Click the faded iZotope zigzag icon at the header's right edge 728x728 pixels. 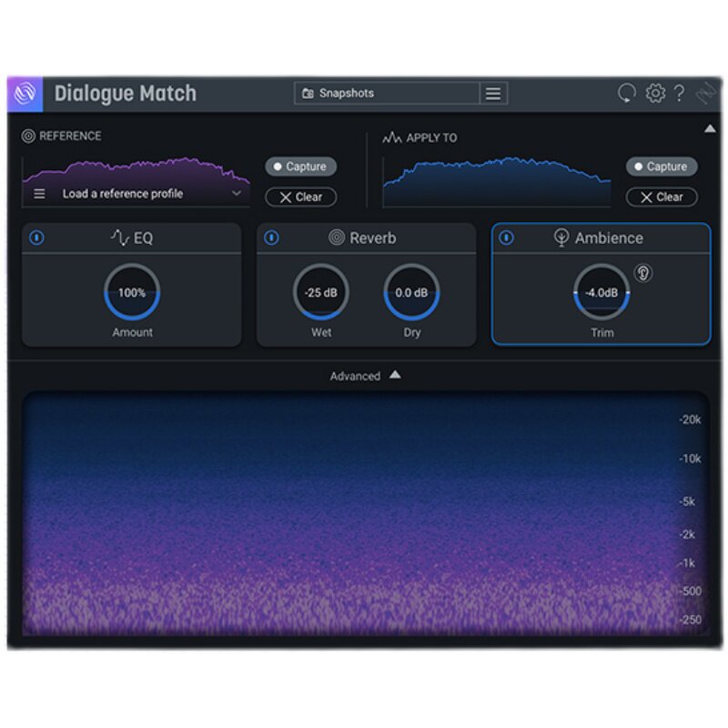tap(707, 94)
